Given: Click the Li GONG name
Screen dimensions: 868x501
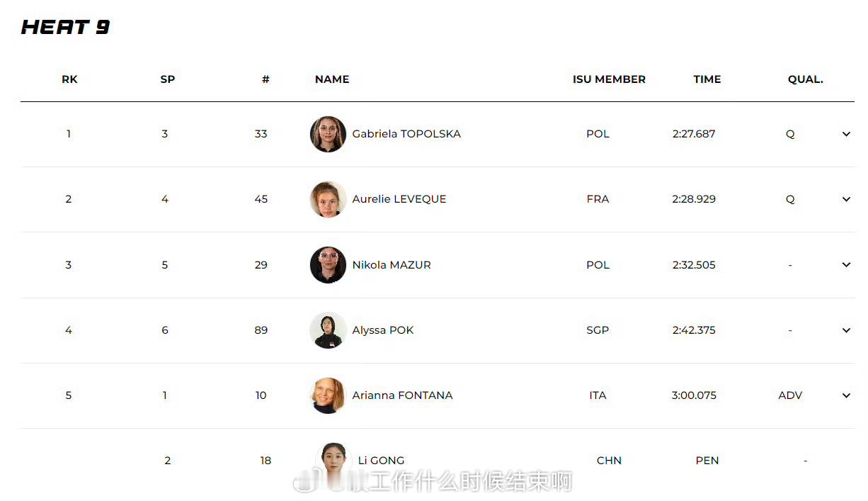Looking at the screenshot, I should 382,461.
